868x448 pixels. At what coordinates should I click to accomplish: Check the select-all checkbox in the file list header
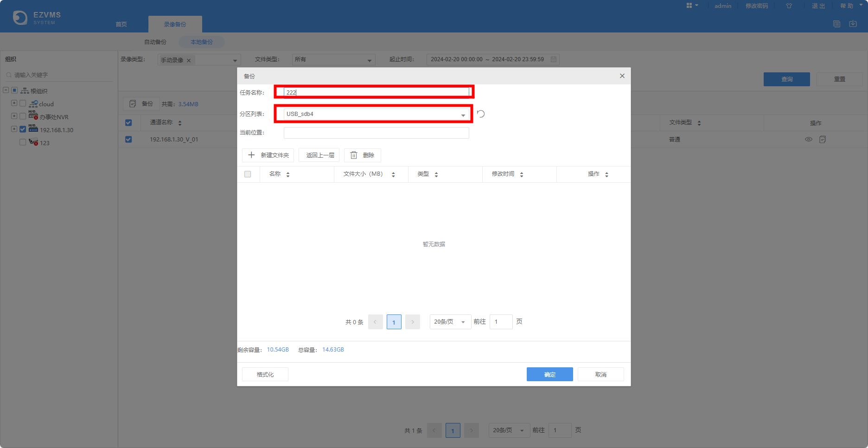click(x=248, y=174)
